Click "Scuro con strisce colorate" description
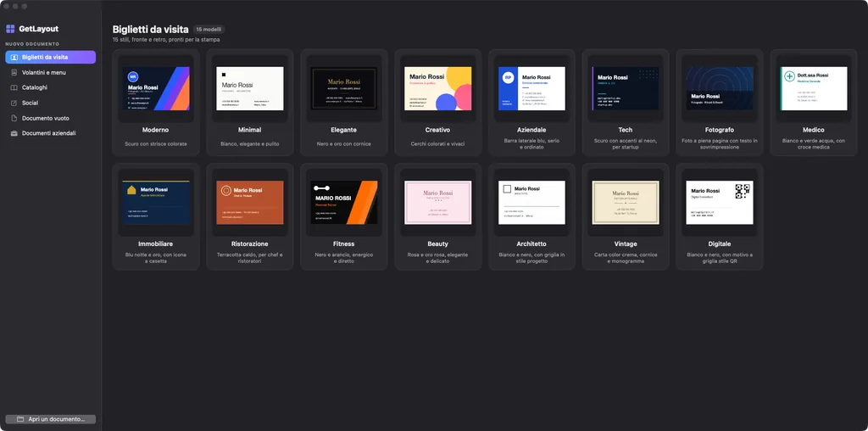The width and height of the screenshot is (868, 431). 156,144
